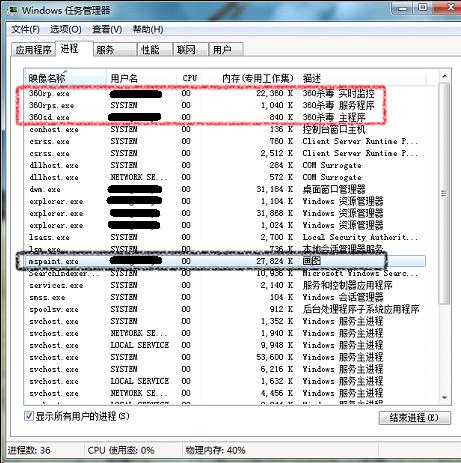This screenshot has height=463, width=461.
Task: Select explorer.exe row using 31,868 K
Action: 225,213
